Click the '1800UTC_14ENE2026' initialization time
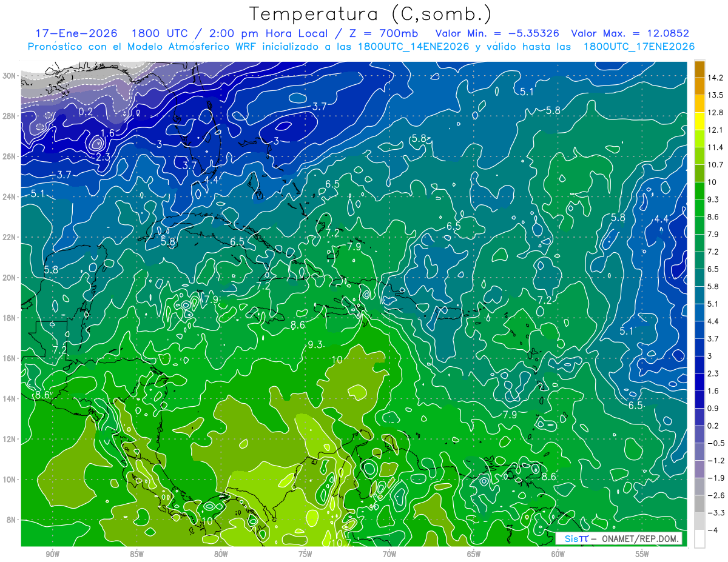Viewport: 728px width, 562px height. coord(414,46)
